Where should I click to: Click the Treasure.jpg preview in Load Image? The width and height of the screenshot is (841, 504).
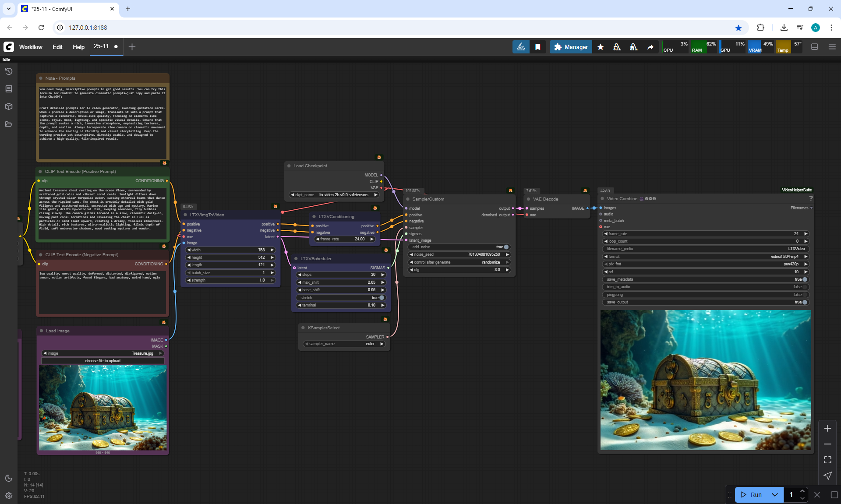pyautogui.click(x=102, y=408)
